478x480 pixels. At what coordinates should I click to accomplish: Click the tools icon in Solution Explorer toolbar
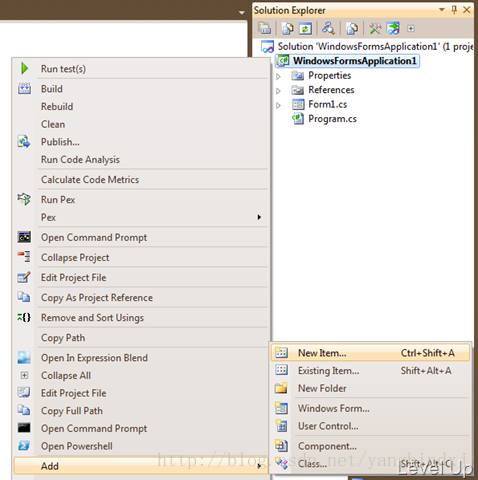(375, 28)
